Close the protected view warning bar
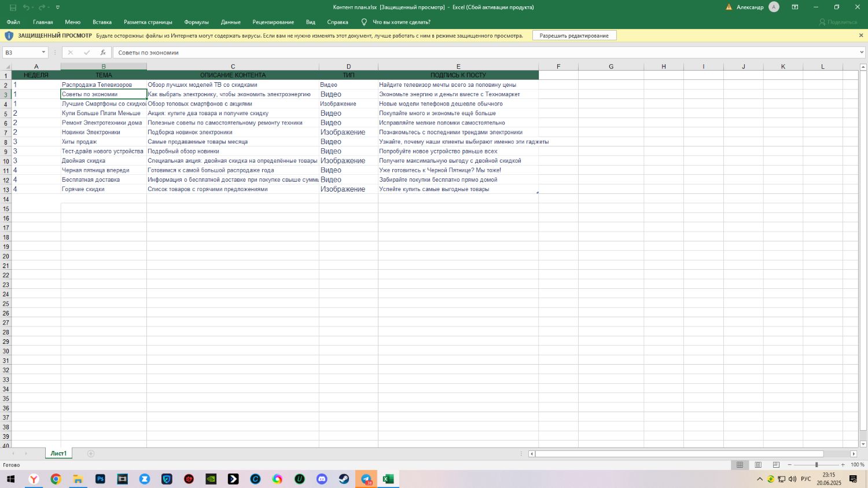Image resolution: width=868 pixels, height=488 pixels. coord(861,35)
